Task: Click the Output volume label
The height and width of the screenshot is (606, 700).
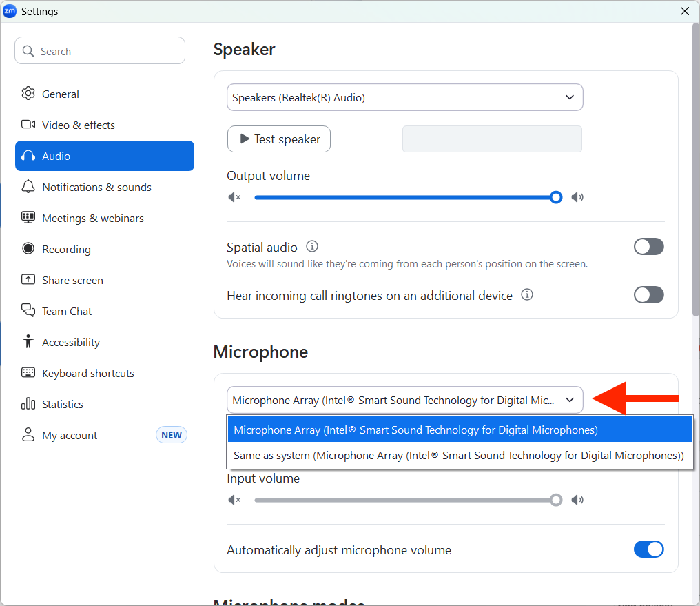Action: tap(268, 176)
